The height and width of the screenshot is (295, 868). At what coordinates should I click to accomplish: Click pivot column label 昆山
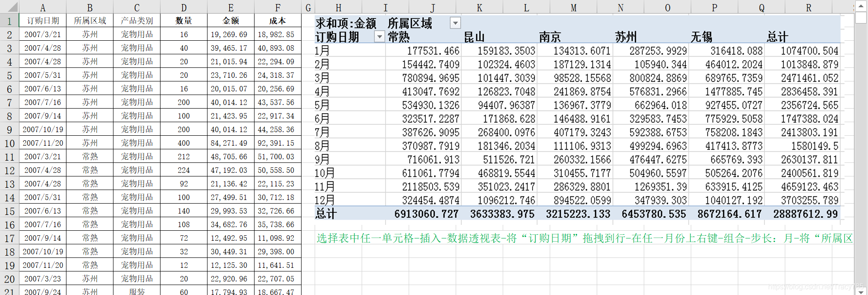click(474, 37)
